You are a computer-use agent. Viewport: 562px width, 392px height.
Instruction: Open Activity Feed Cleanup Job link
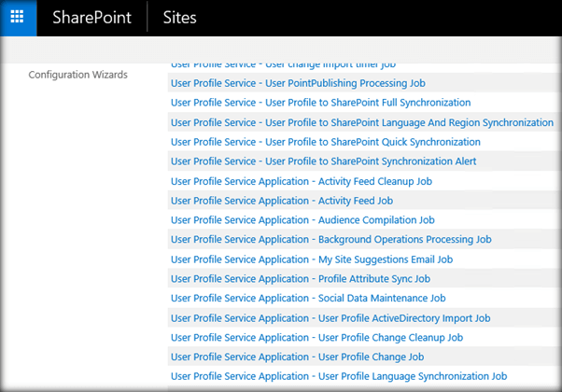[x=301, y=181]
